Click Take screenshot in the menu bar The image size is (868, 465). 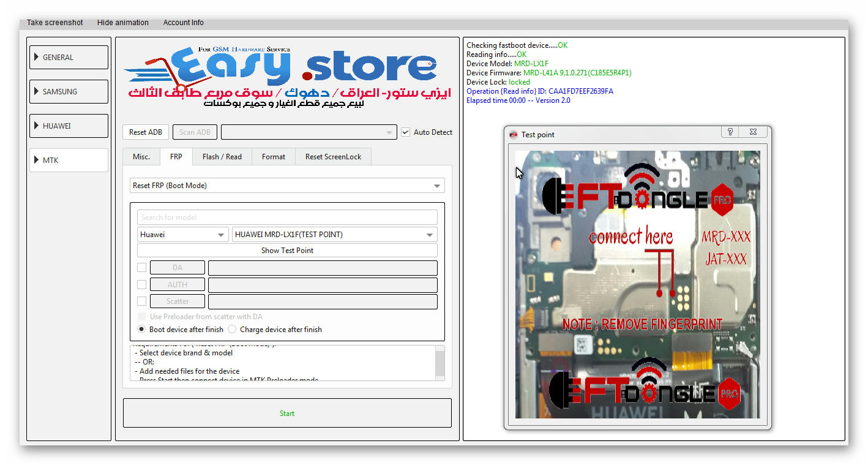[54, 23]
